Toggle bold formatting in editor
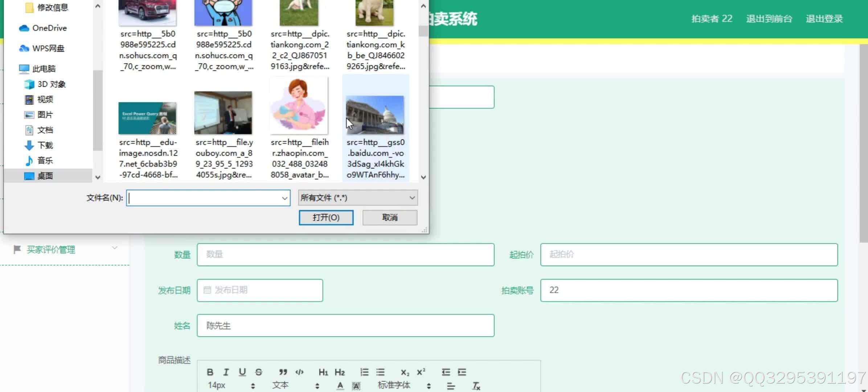The image size is (868, 392). pos(210,372)
